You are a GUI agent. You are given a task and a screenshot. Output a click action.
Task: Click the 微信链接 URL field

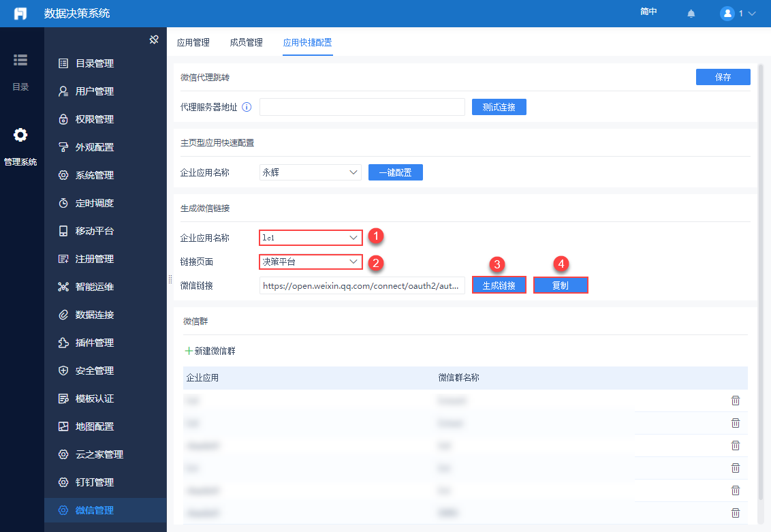(362, 285)
